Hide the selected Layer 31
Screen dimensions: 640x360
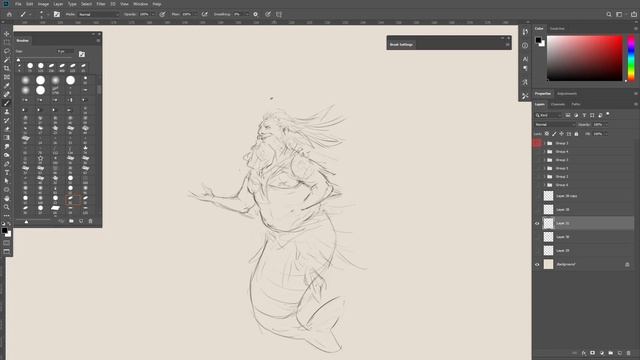pyautogui.click(x=537, y=223)
